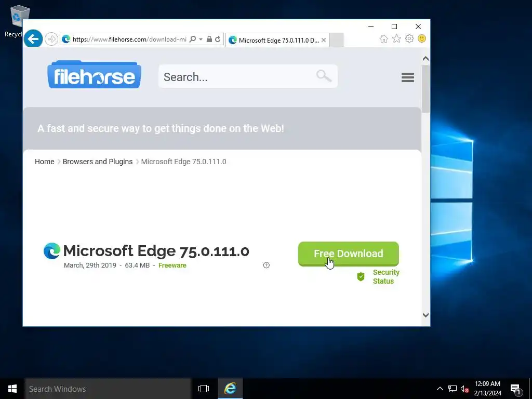Click the March, 29th 2019 date text
The height and width of the screenshot is (399, 532).
(90, 265)
